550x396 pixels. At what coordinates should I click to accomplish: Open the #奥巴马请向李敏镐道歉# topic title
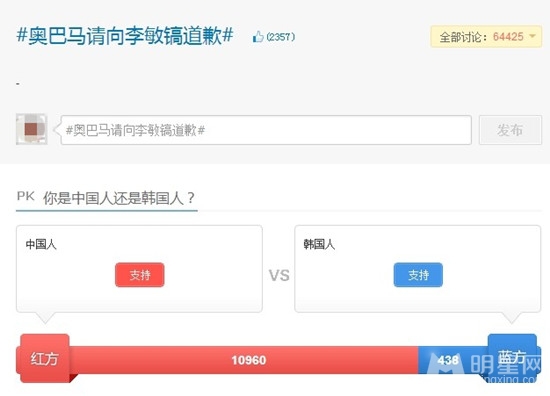[125, 36]
